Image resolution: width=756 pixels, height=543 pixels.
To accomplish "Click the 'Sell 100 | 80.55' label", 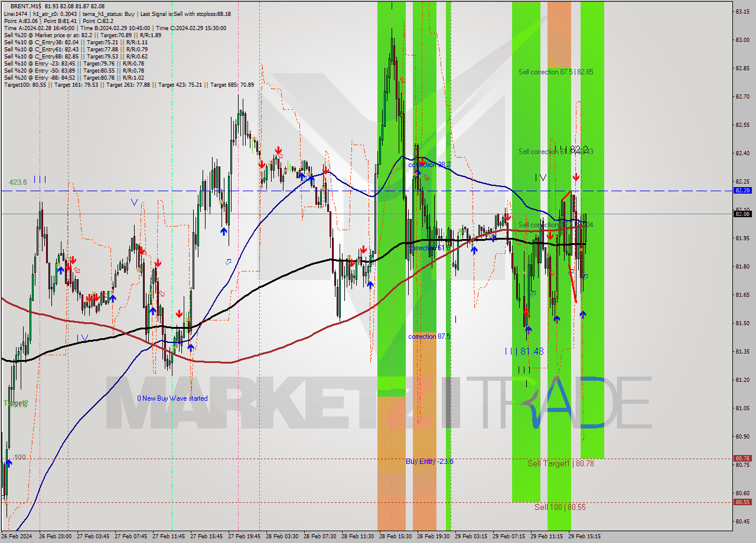I will (560, 507).
